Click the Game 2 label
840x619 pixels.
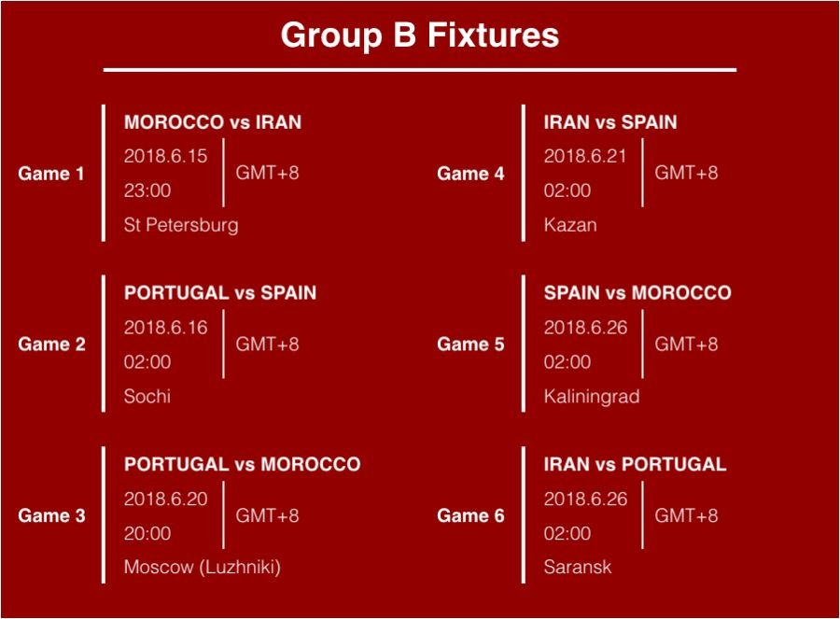(x=51, y=345)
